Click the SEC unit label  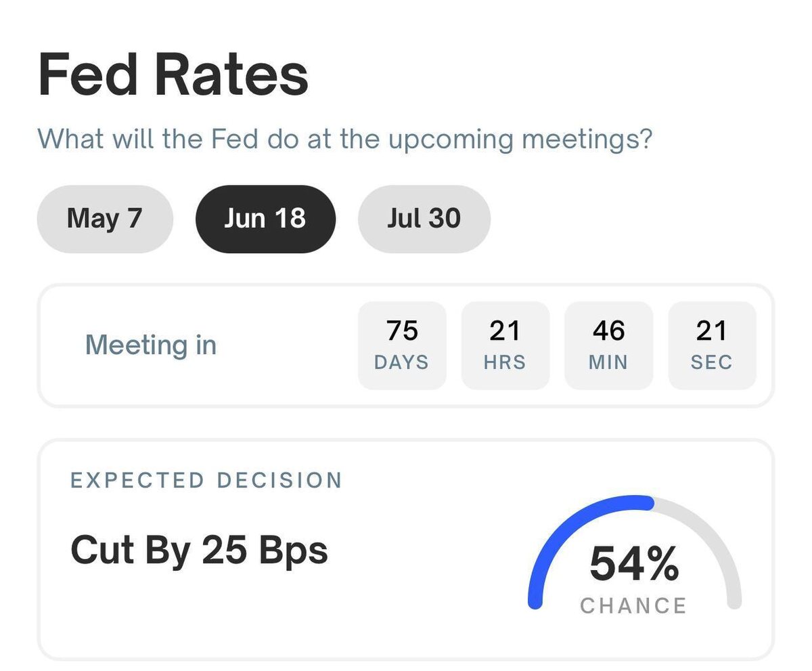pyautogui.click(x=711, y=363)
